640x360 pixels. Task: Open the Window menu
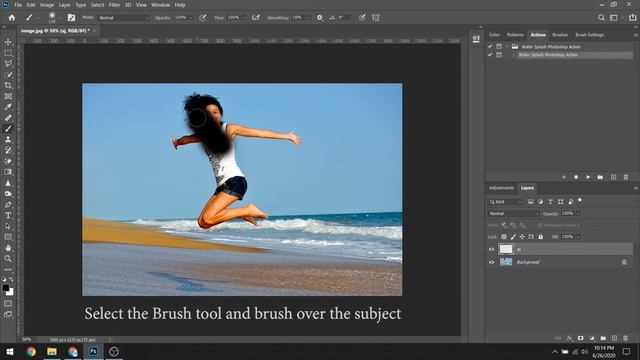click(x=160, y=5)
